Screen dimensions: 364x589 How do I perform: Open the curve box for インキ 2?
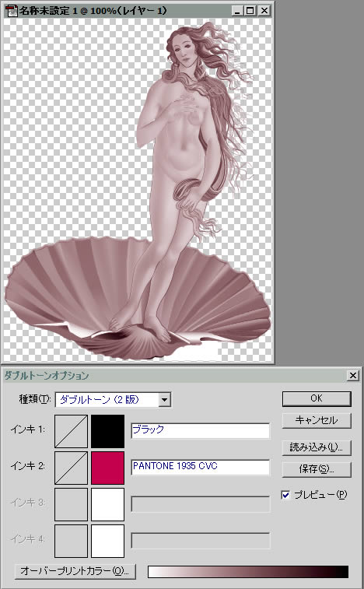tap(71, 468)
